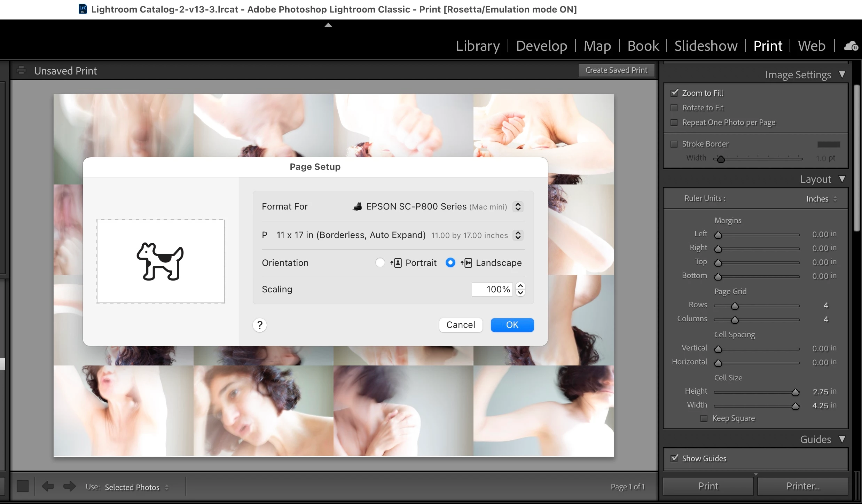
Task: Click the stroke border color swatch
Action: coord(829,144)
